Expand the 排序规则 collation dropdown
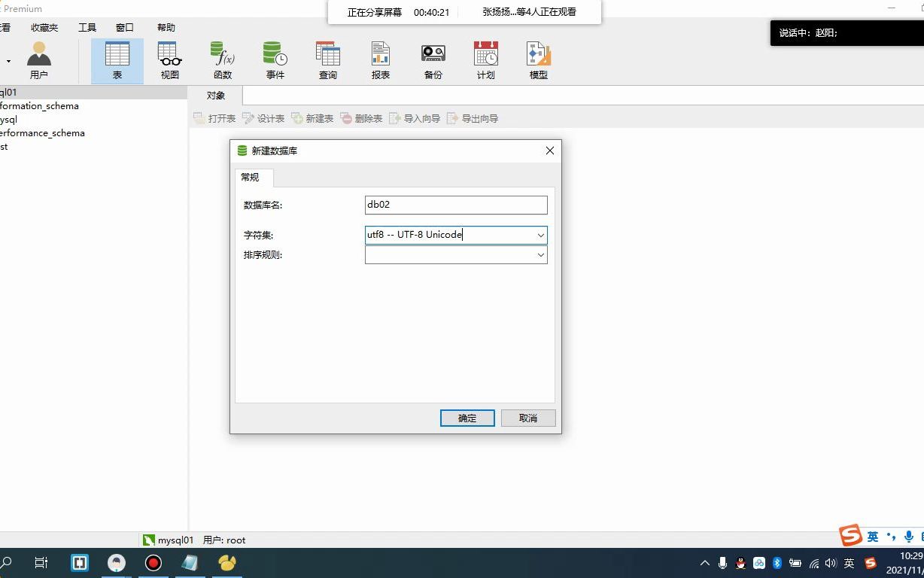The height and width of the screenshot is (578, 924). point(540,255)
